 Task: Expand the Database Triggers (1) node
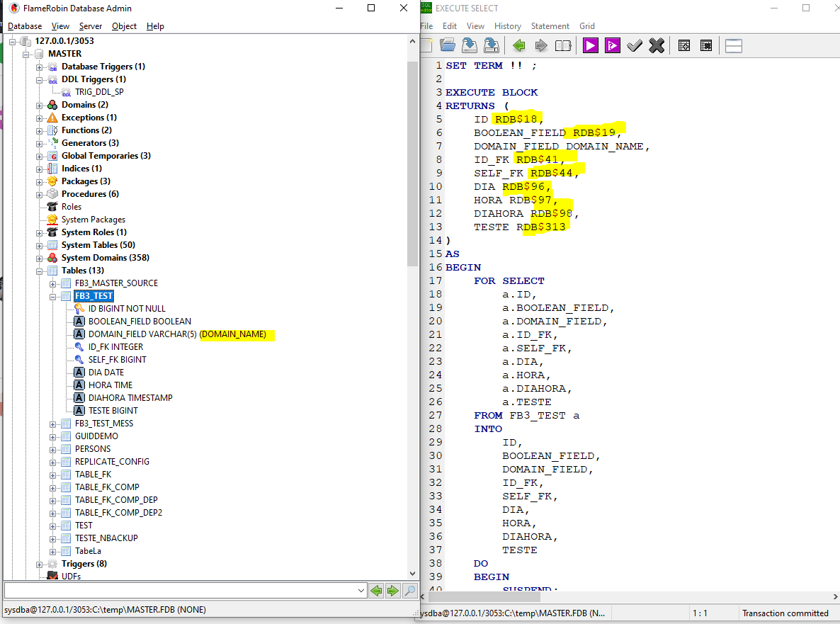39,67
